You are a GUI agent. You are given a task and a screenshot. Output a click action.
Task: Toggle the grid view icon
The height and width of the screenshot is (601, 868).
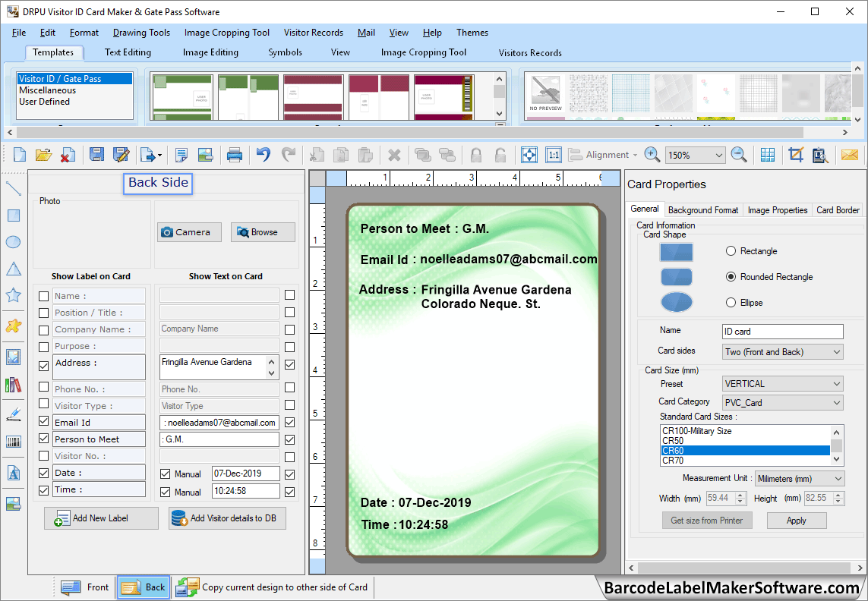tap(768, 155)
